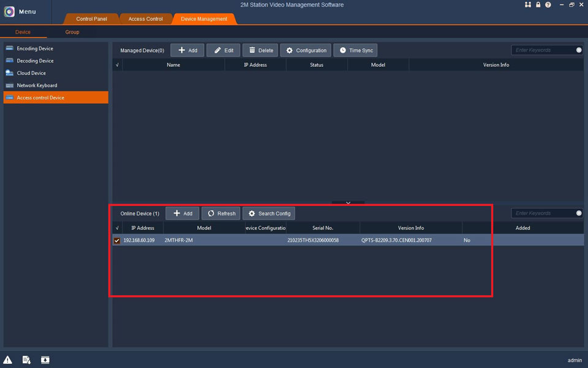
Task: Open the Group tab
Action: tap(72, 32)
